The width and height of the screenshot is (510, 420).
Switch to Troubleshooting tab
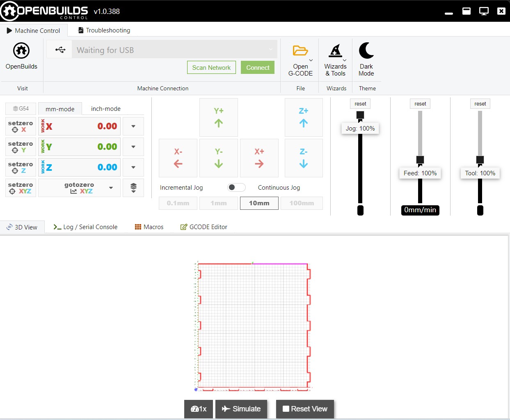click(104, 30)
